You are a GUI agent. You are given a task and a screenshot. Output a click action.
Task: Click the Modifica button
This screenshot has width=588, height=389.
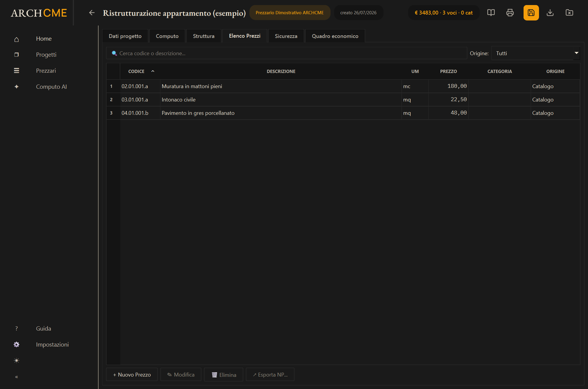point(181,375)
